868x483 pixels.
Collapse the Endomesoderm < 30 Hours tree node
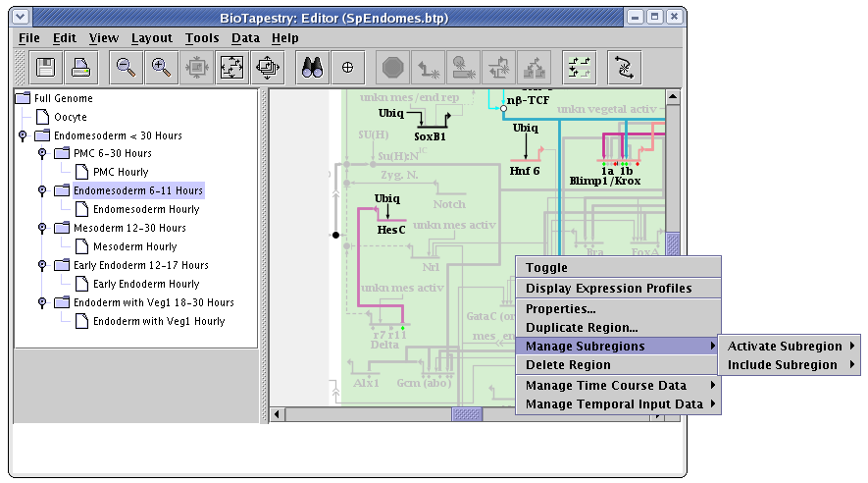[23, 135]
